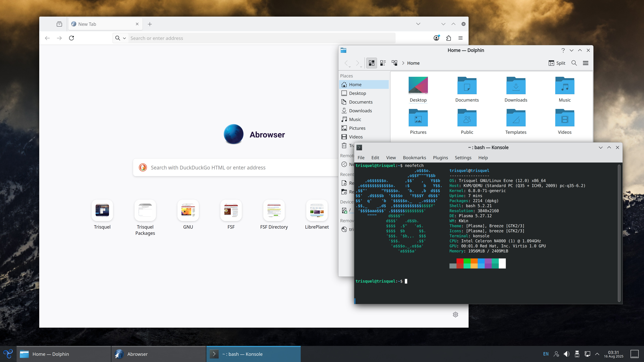The height and width of the screenshot is (362, 644).
Task: Open a new tab with plus button
Action: click(x=150, y=24)
